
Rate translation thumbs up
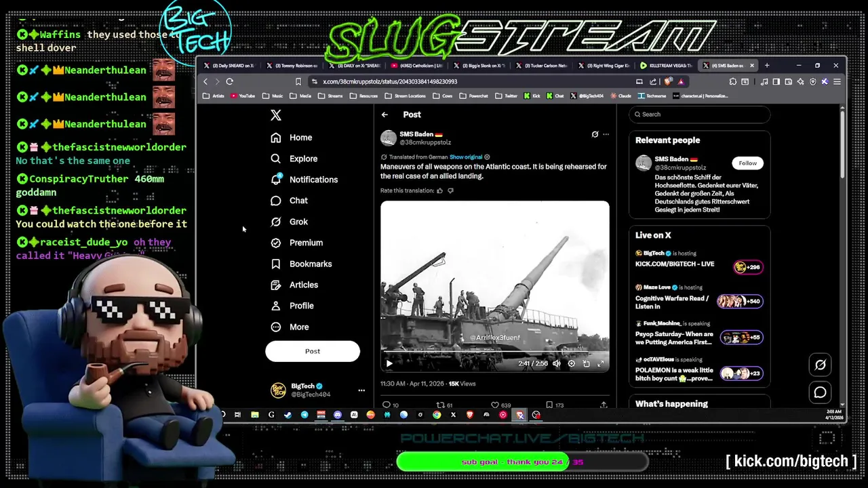point(439,190)
